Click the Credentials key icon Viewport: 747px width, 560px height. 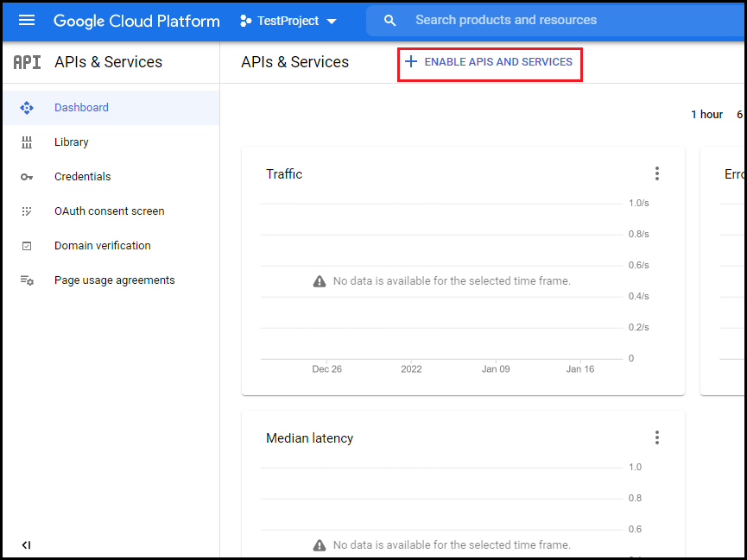[27, 177]
